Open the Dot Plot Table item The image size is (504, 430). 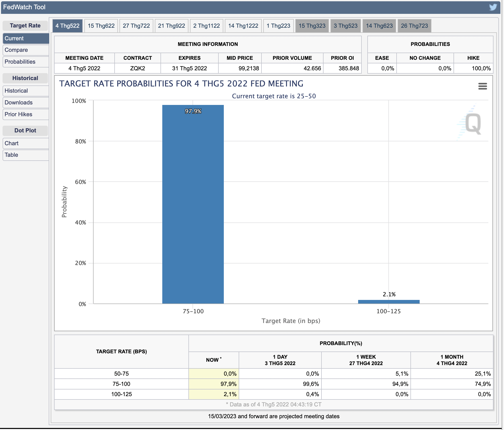(x=26, y=155)
